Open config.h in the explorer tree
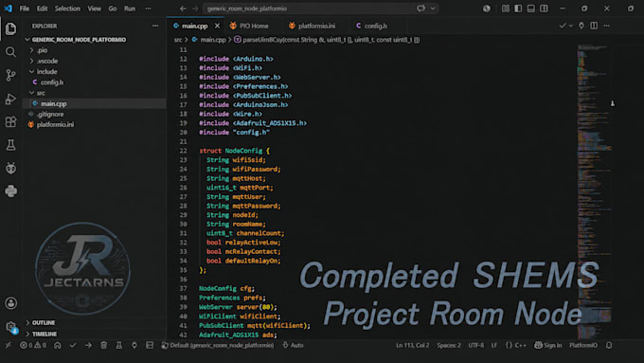This screenshot has width=644, height=363. [x=52, y=82]
